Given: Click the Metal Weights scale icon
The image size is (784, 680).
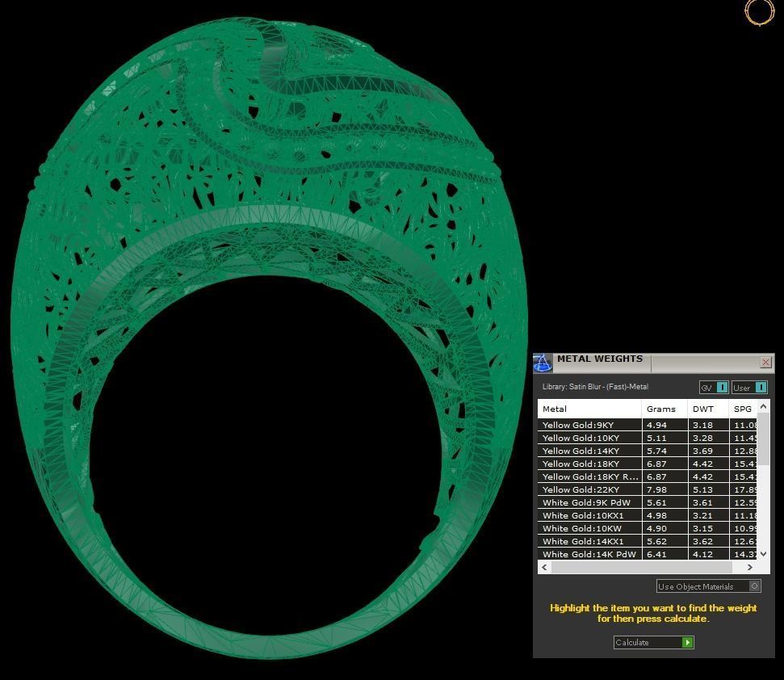Looking at the screenshot, I should [x=543, y=363].
